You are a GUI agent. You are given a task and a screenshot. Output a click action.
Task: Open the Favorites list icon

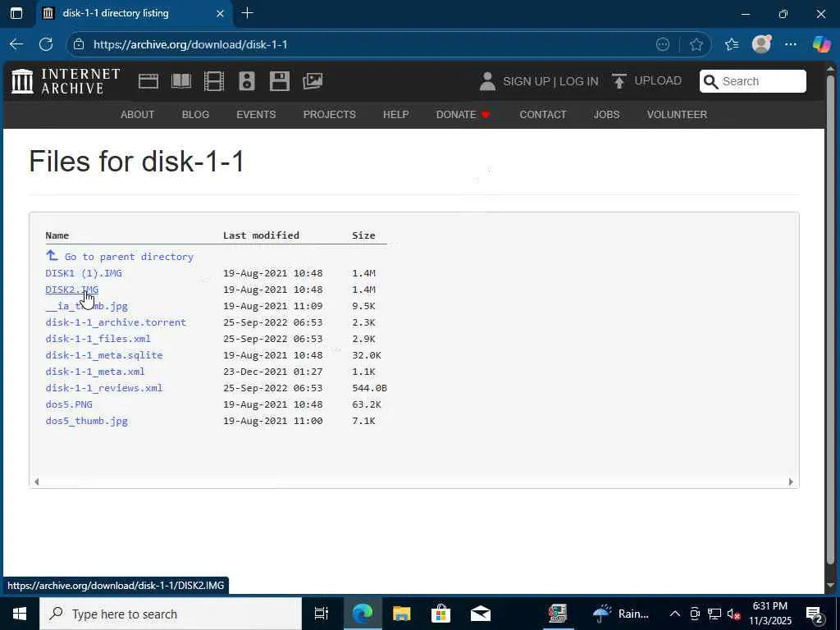(x=731, y=44)
